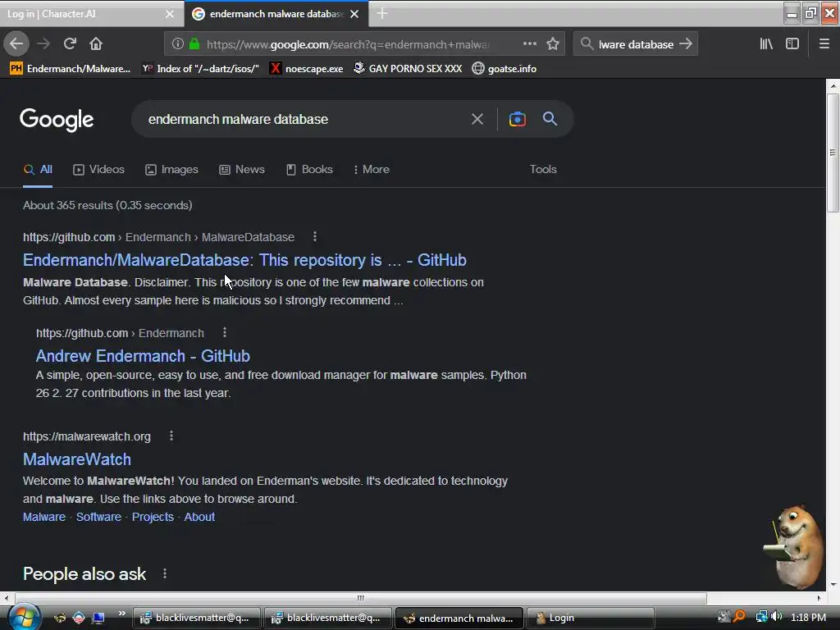This screenshot has height=630, width=840.
Task: Open options dots for malwarewatch.org result
Action: point(171,436)
